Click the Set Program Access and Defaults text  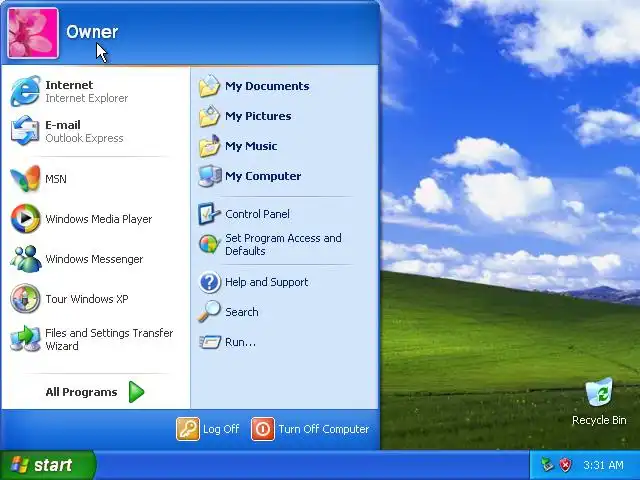[283, 244]
